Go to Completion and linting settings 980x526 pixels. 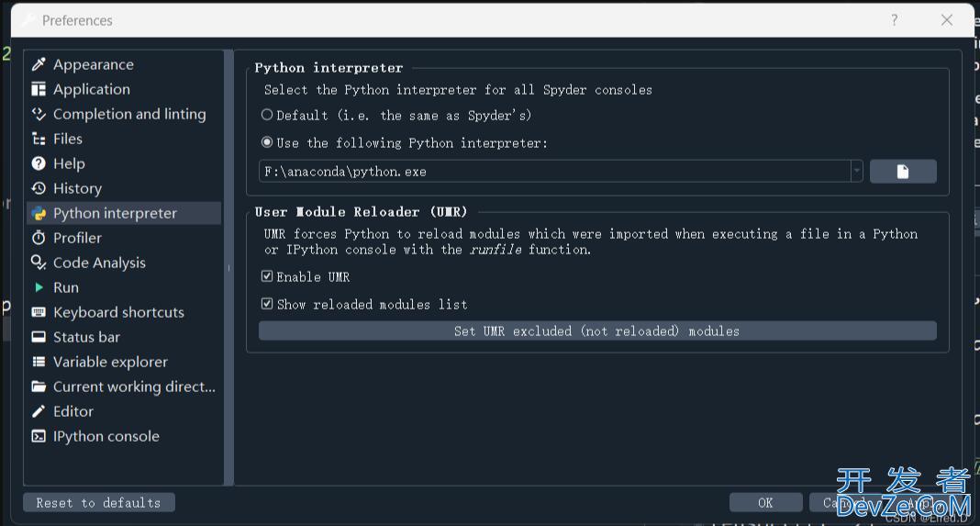click(x=123, y=114)
